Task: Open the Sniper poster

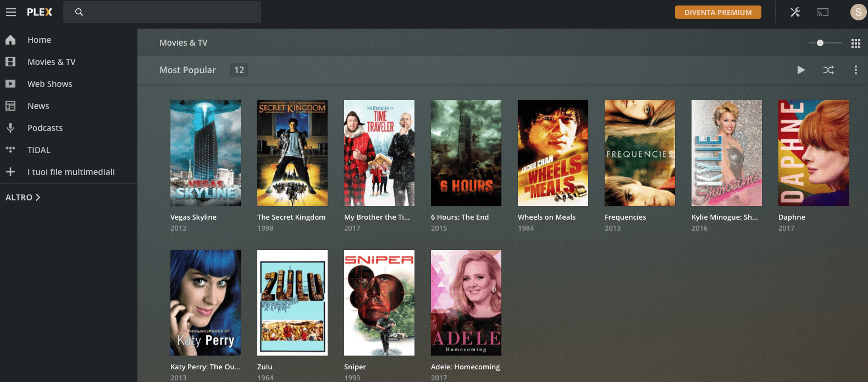Action: (379, 303)
